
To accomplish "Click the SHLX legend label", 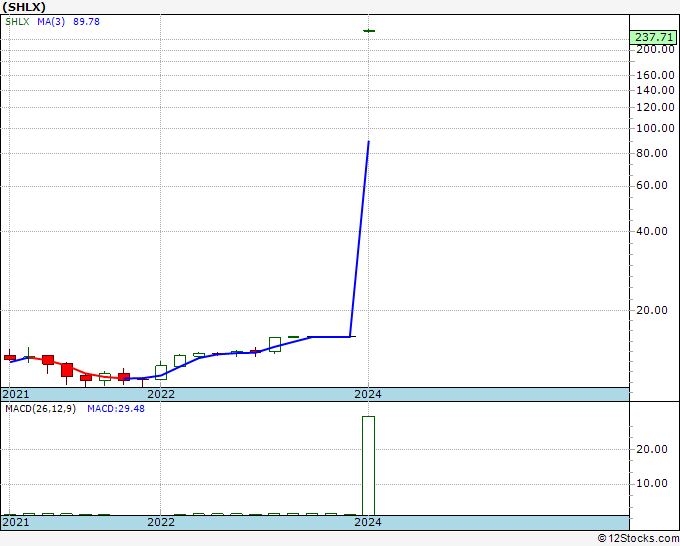I will (17, 22).
